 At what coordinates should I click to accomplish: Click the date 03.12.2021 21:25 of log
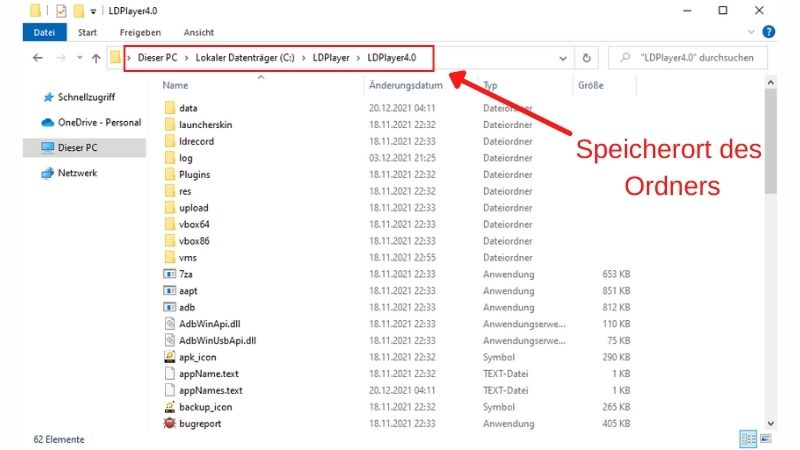coord(402,158)
